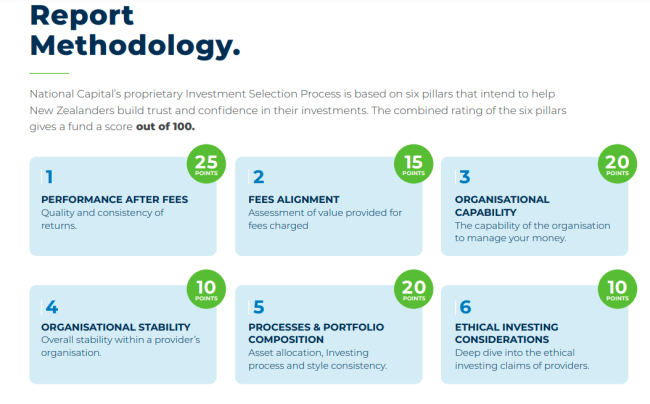Viewport: 650px width, 404px height.
Task: Click the Report Methodology title
Action: tap(134, 30)
